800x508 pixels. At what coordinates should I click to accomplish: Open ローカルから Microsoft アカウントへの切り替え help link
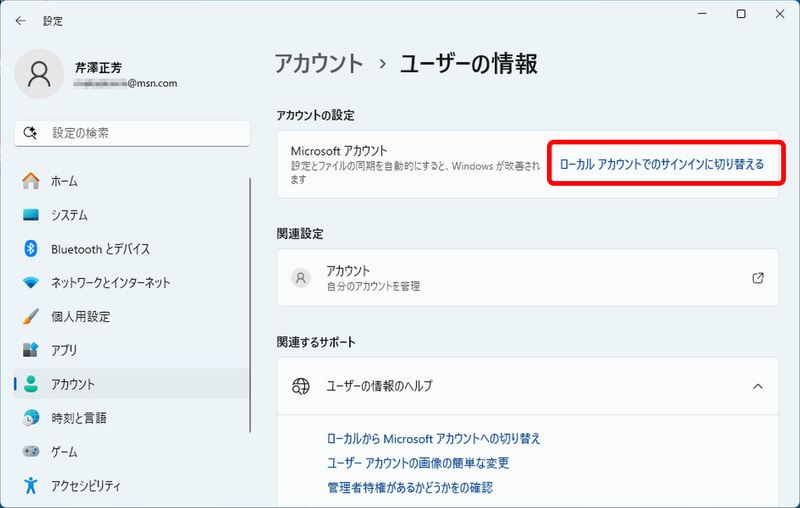pos(433,439)
